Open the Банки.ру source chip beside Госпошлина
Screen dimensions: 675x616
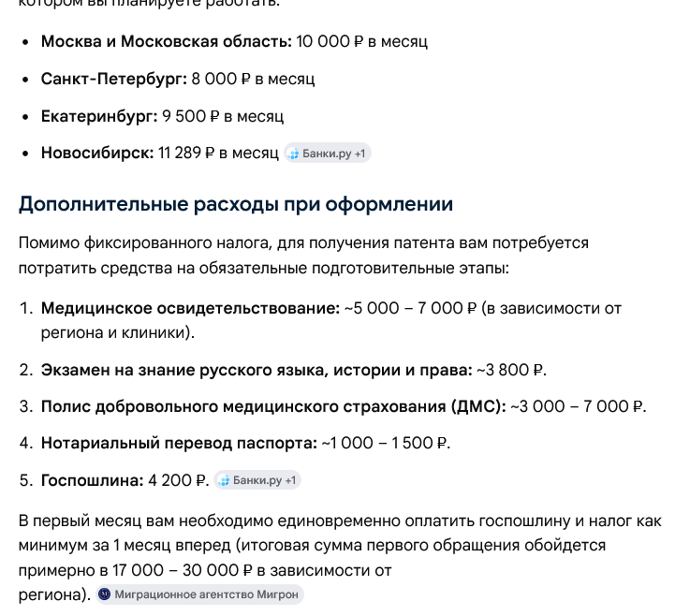tap(257, 480)
